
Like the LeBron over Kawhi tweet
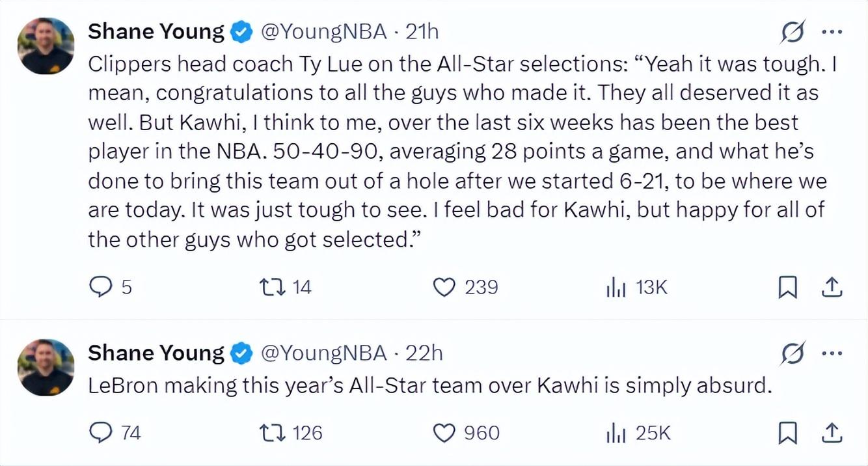coord(444,433)
